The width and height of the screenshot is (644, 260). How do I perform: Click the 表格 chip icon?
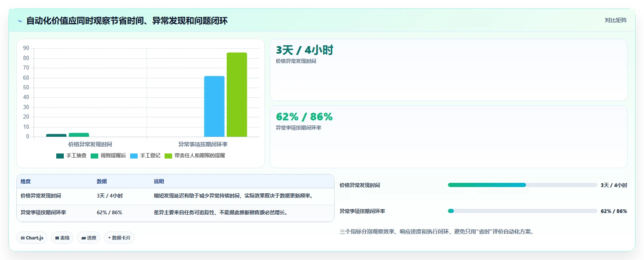pos(57,238)
